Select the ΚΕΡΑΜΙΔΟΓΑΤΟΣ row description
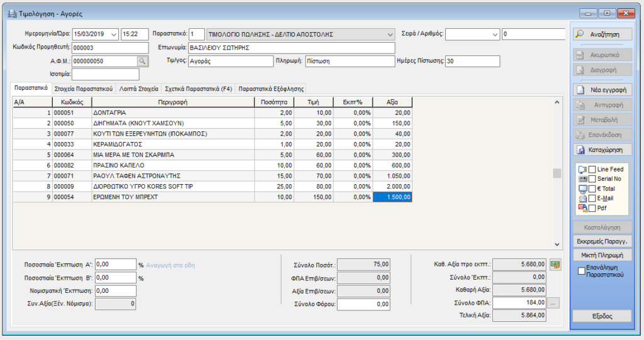Image resolution: width=644 pixels, height=340 pixels. point(173,144)
